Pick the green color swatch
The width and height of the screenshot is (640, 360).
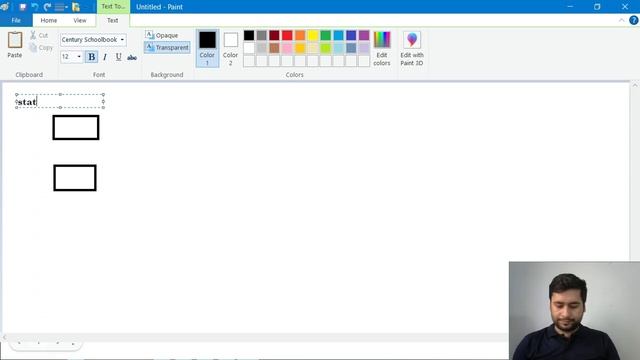[325, 36]
